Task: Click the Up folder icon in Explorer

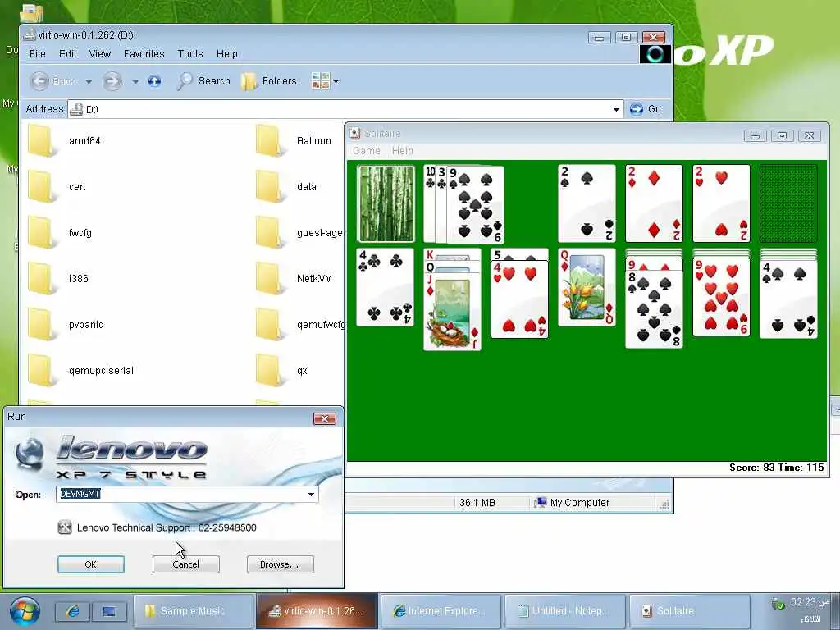Action: tap(154, 81)
